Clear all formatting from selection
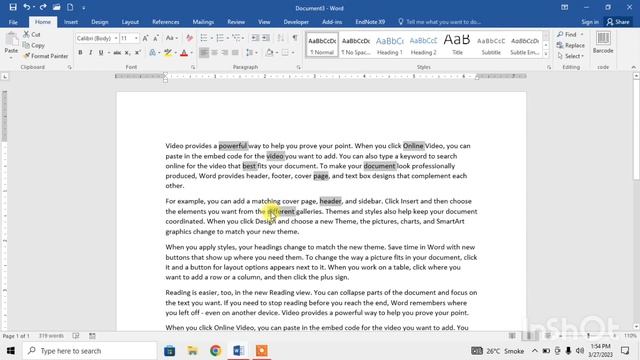The width and height of the screenshot is (640, 360). (189, 38)
